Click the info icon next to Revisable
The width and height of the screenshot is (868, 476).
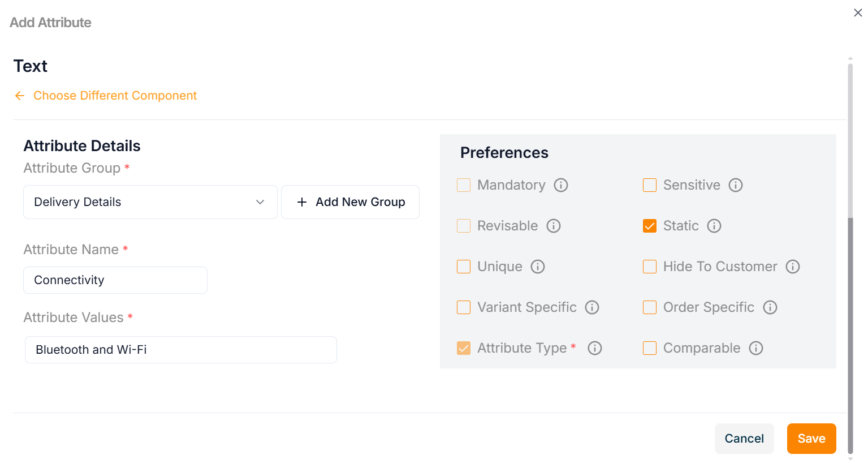[x=553, y=226]
